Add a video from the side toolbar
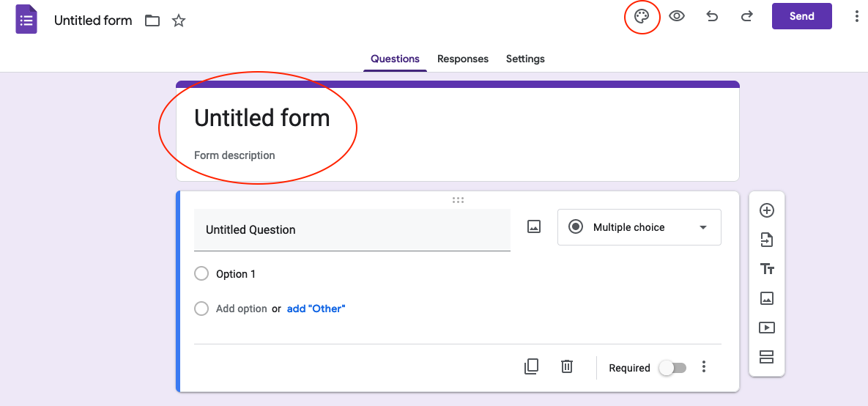This screenshot has width=868, height=406. pyautogui.click(x=767, y=328)
